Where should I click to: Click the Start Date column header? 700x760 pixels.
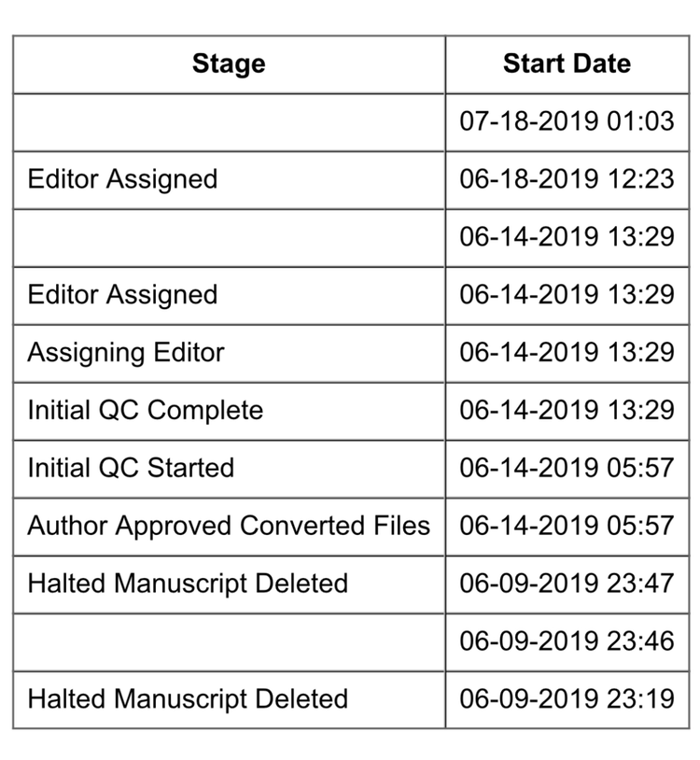567,64
